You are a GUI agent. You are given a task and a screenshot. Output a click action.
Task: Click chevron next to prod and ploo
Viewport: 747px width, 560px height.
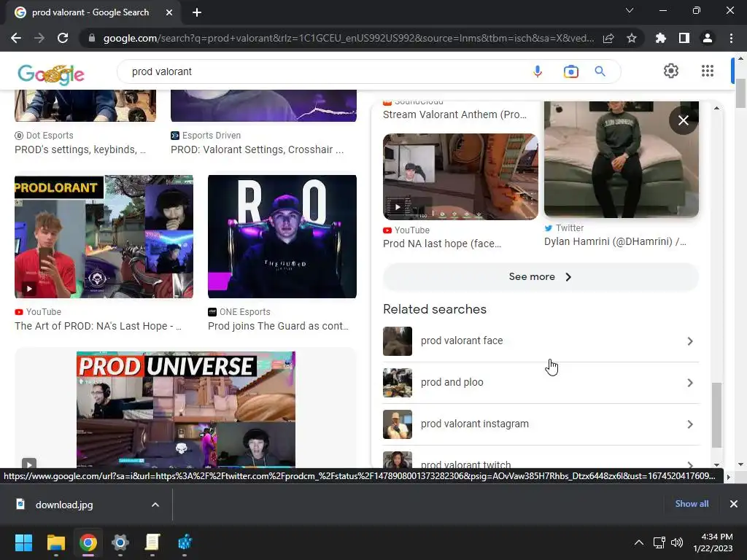coord(690,383)
